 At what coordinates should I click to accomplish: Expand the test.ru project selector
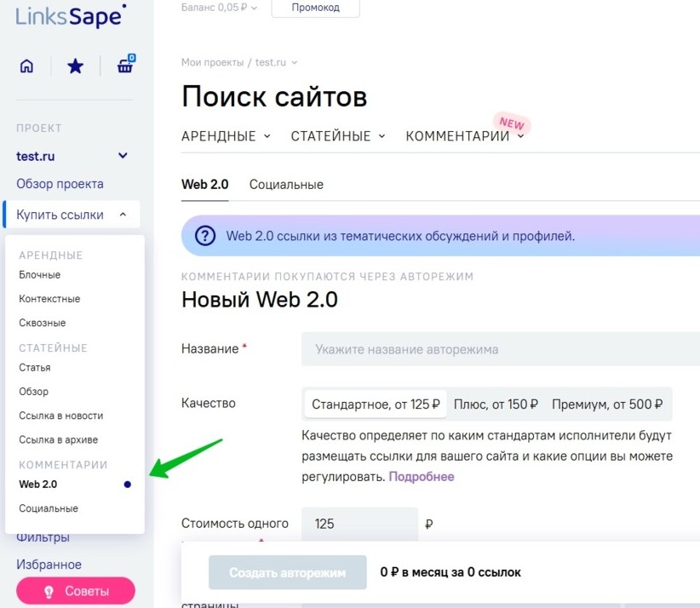(x=72, y=156)
